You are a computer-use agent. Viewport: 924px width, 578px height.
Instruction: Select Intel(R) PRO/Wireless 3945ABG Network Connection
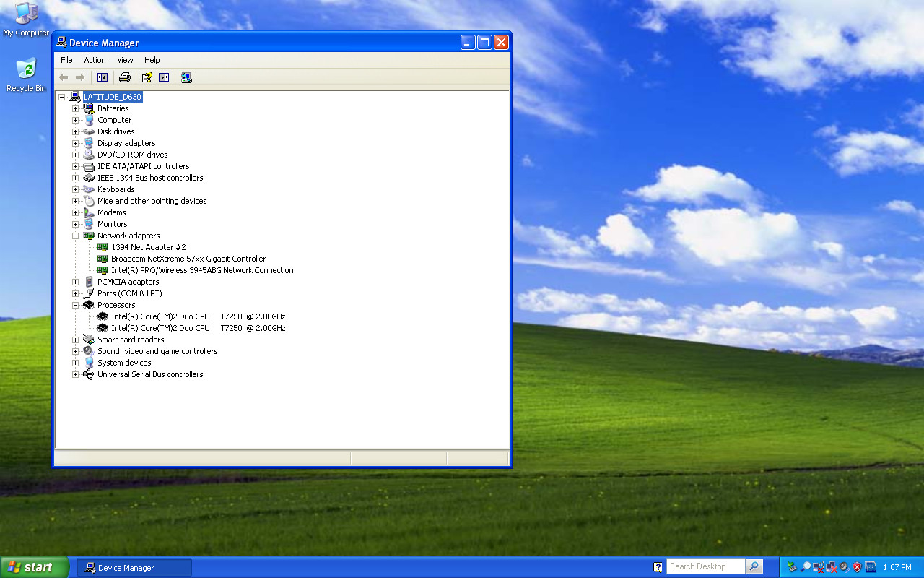click(x=202, y=270)
